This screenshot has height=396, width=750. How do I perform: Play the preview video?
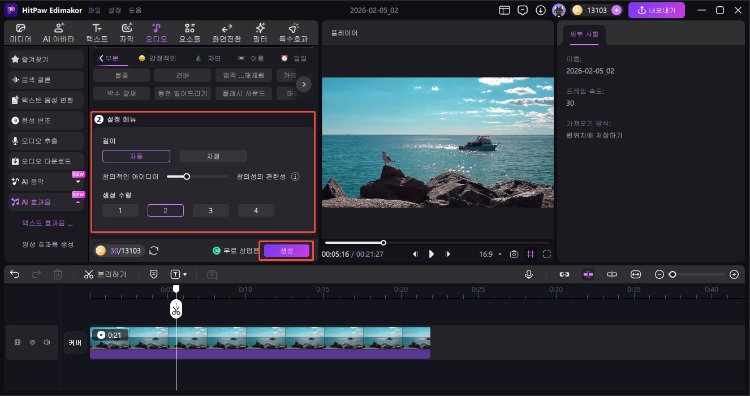click(431, 254)
